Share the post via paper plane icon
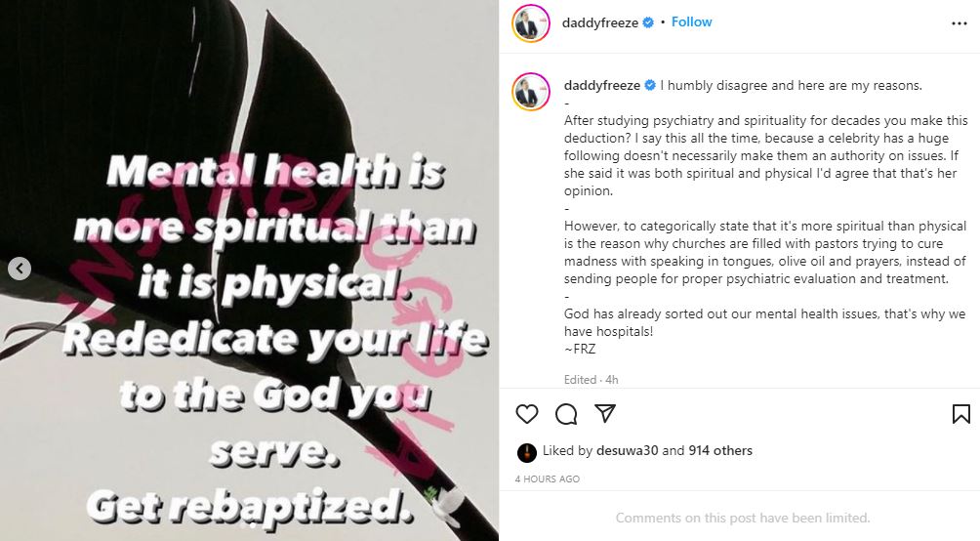This screenshot has height=541, width=980. click(605, 413)
